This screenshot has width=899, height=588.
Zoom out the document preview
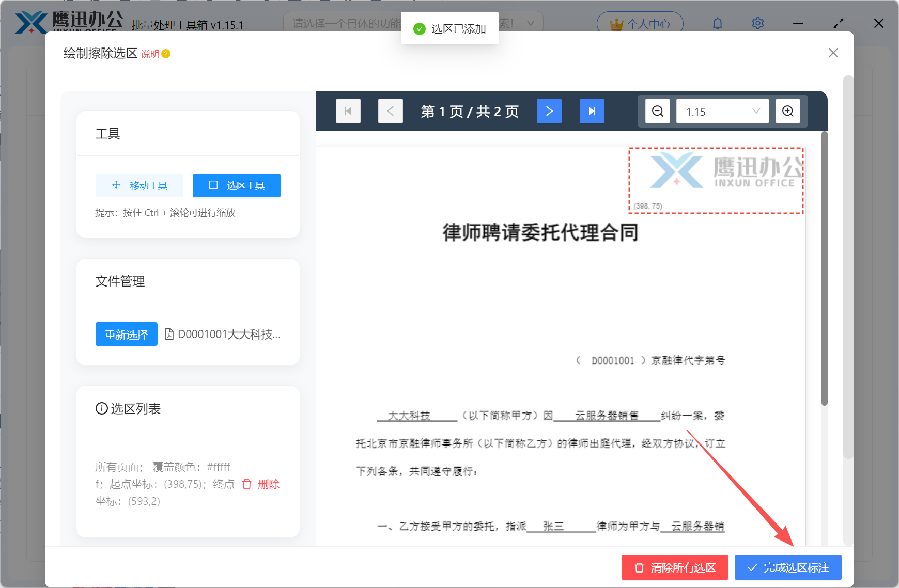click(658, 111)
